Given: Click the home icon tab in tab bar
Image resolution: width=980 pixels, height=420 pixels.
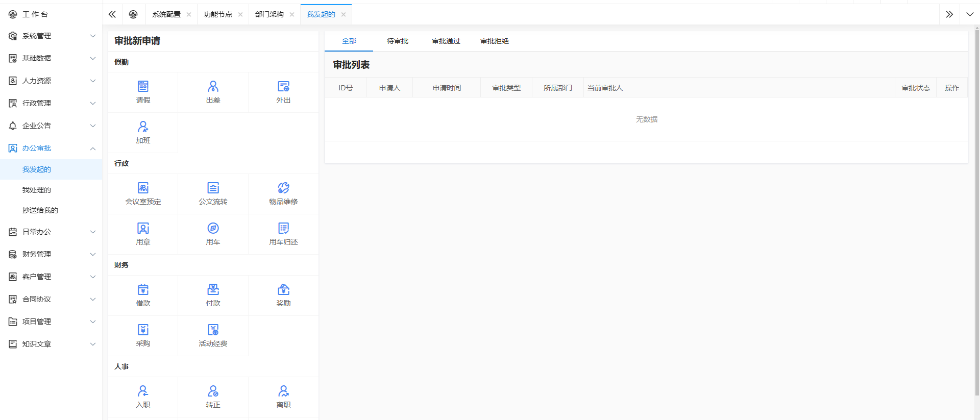Looking at the screenshot, I should 133,14.
